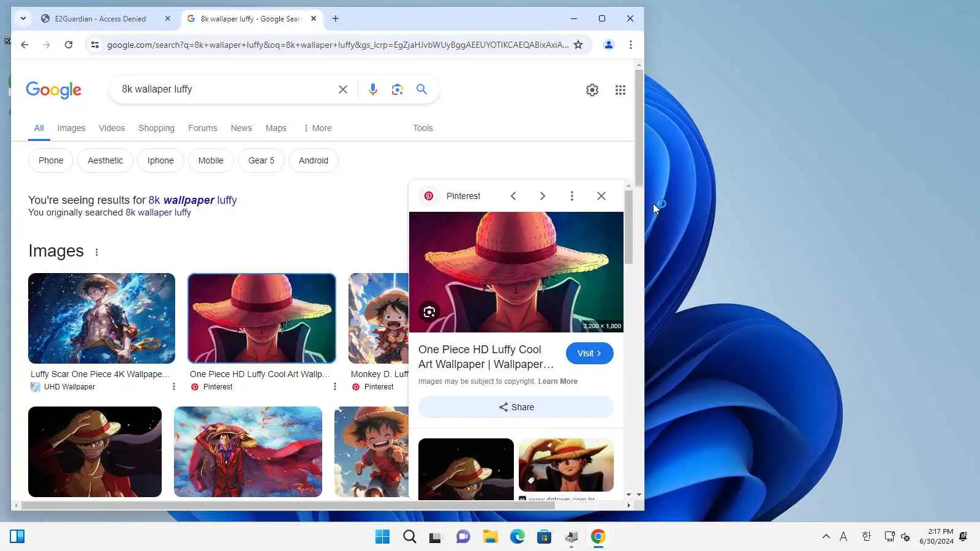Go back to the previous page
Image resolution: width=980 pixels, height=551 pixels.
(24, 45)
